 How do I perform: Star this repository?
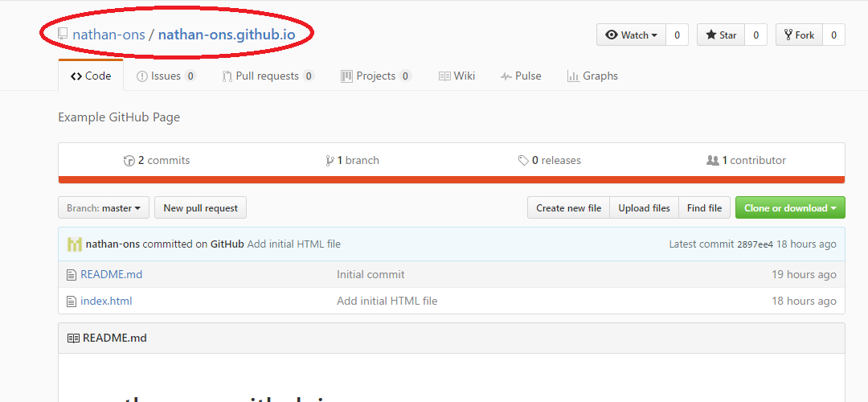click(x=721, y=35)
